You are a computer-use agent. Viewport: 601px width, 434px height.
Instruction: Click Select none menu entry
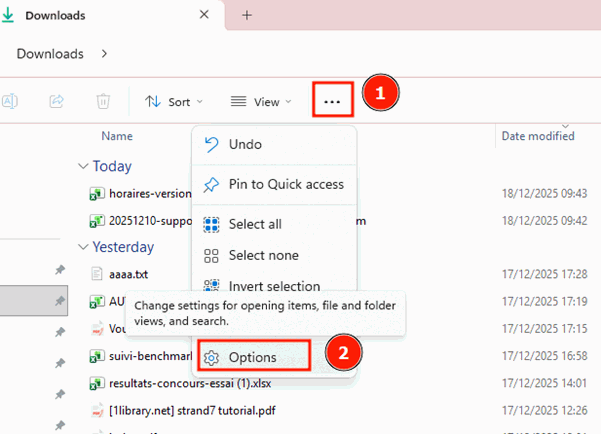point(263,256)
